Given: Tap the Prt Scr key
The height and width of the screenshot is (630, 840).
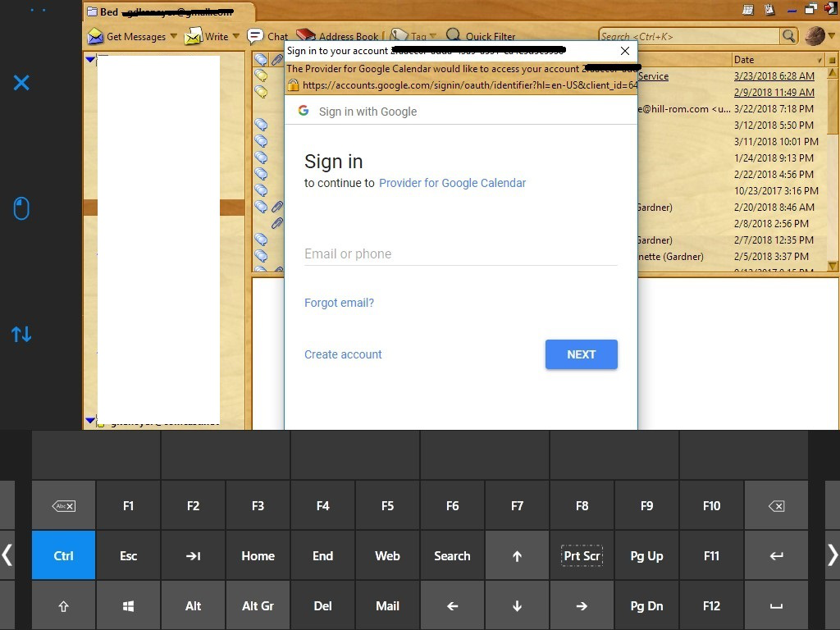Looking at the screenshot, I should 582,555.
